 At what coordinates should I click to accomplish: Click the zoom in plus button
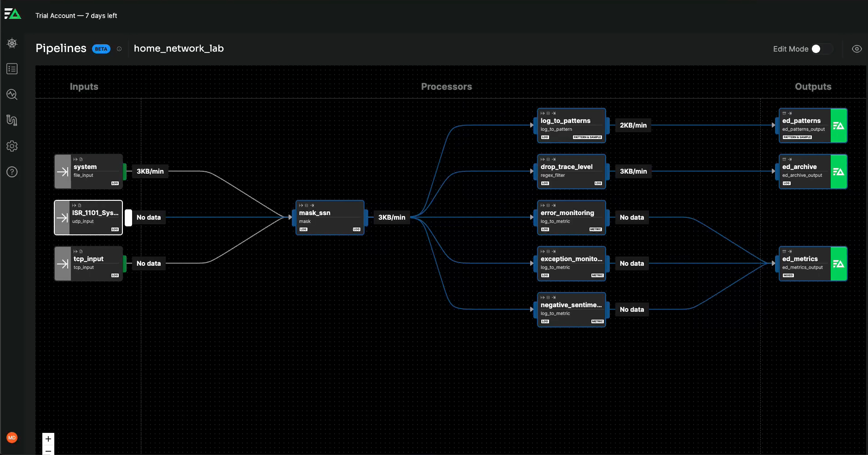point(48,439)
